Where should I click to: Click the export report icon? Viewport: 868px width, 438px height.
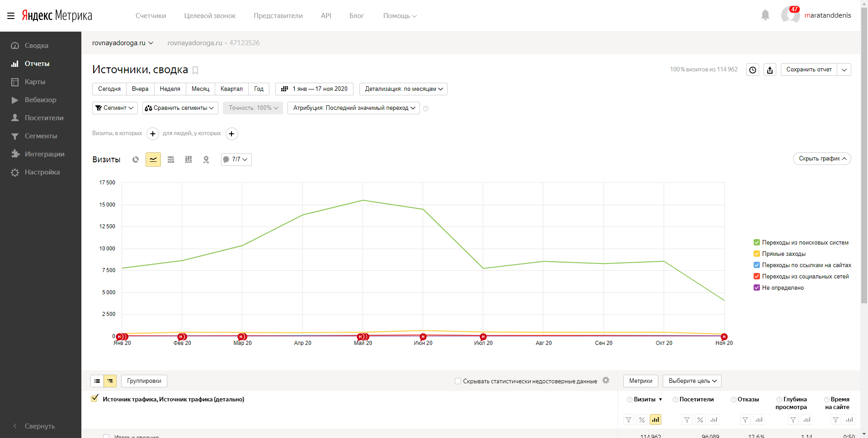770,70
